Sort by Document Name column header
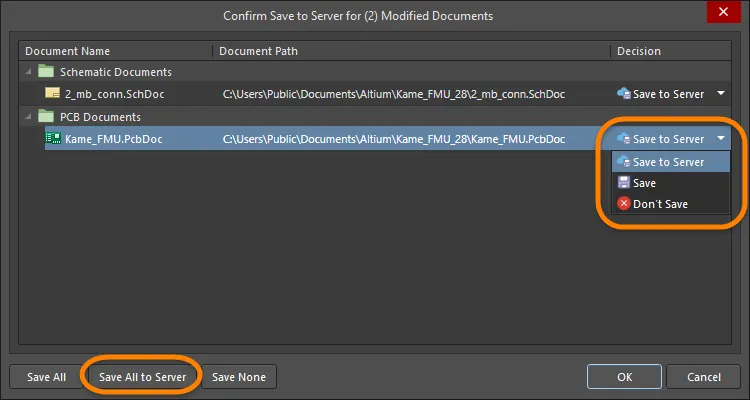 point(116,51)
